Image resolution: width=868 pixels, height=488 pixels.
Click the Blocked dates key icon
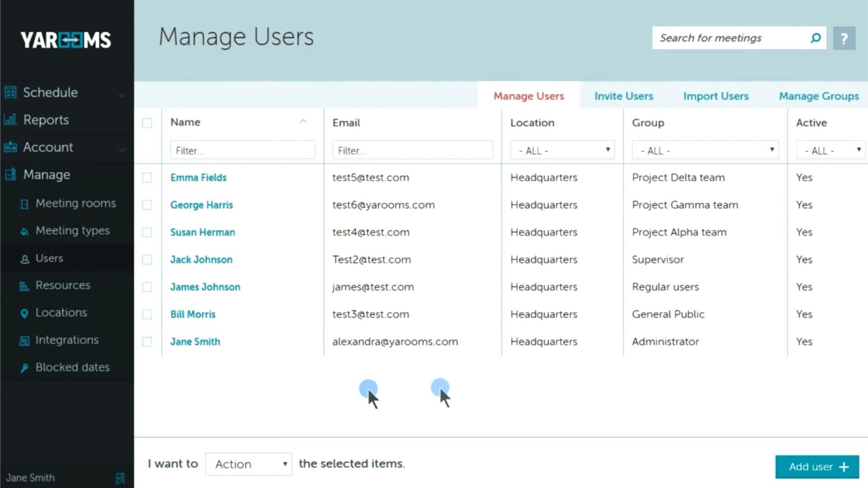tap(24, 368)
